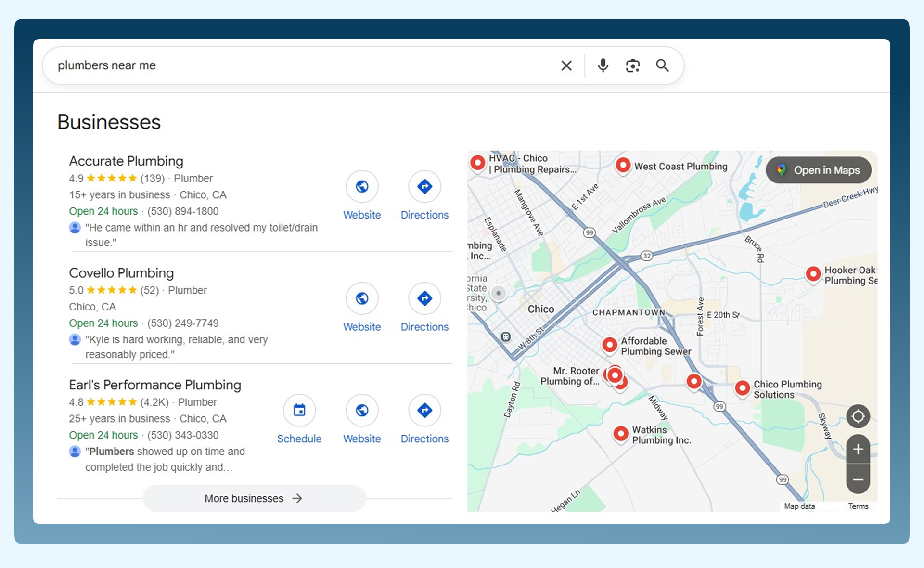Click reviewer avatar beside 'He came within an hr'

[x=75, y=228]
